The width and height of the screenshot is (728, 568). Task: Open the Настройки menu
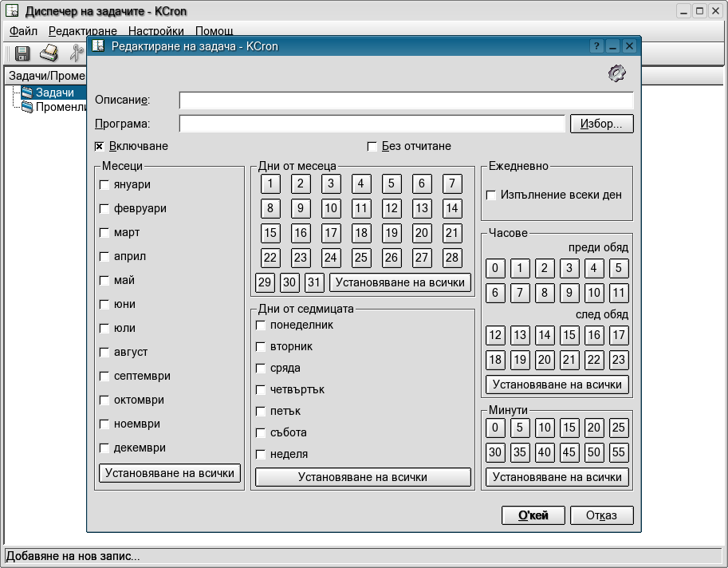[155, 31]
